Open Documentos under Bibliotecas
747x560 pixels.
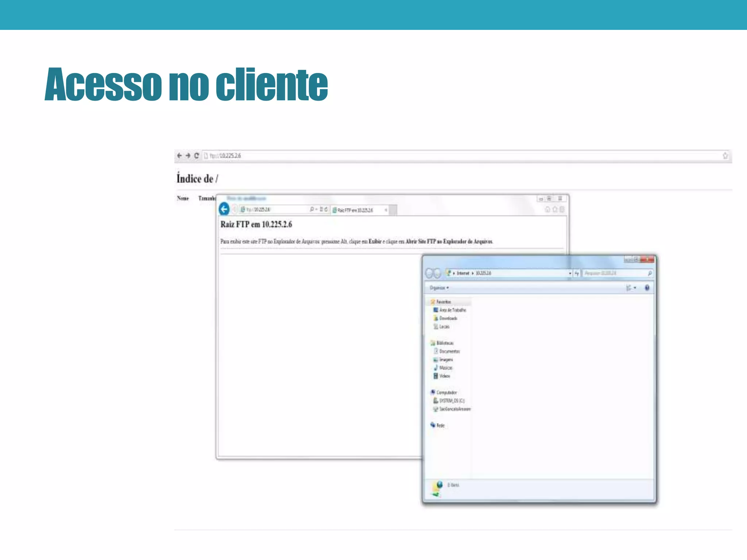[x=449, y=351]
